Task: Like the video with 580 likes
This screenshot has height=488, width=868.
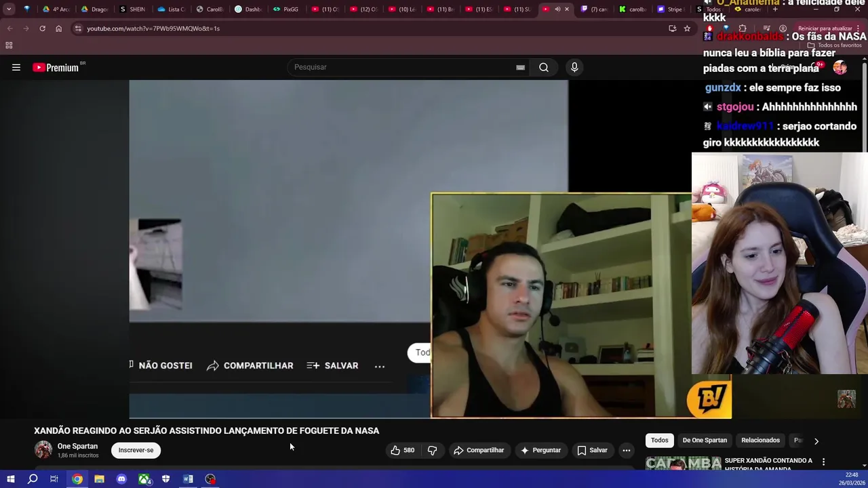Action: click(402, 450)
